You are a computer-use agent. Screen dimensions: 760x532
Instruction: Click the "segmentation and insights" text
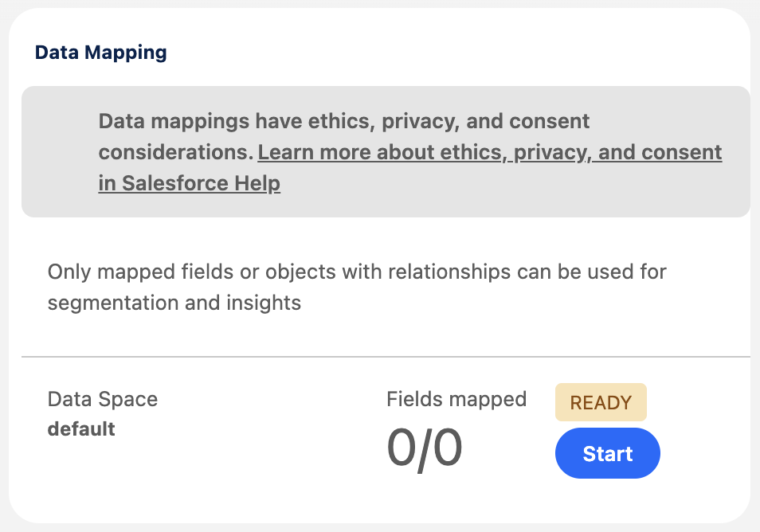174,303
